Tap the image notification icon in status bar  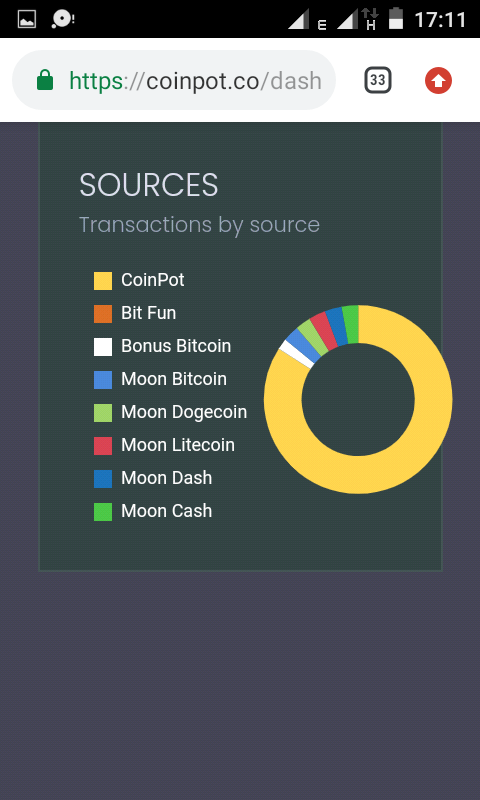click(x=27, y=19)
